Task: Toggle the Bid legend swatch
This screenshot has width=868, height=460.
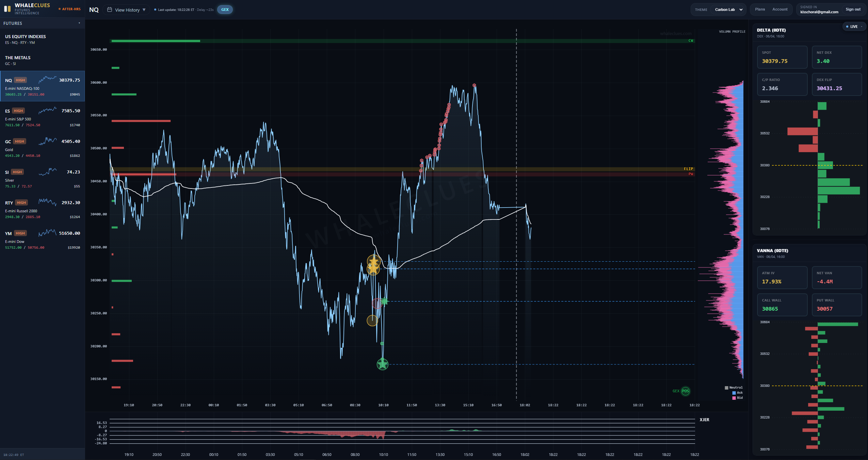Action: pos(734,398)
